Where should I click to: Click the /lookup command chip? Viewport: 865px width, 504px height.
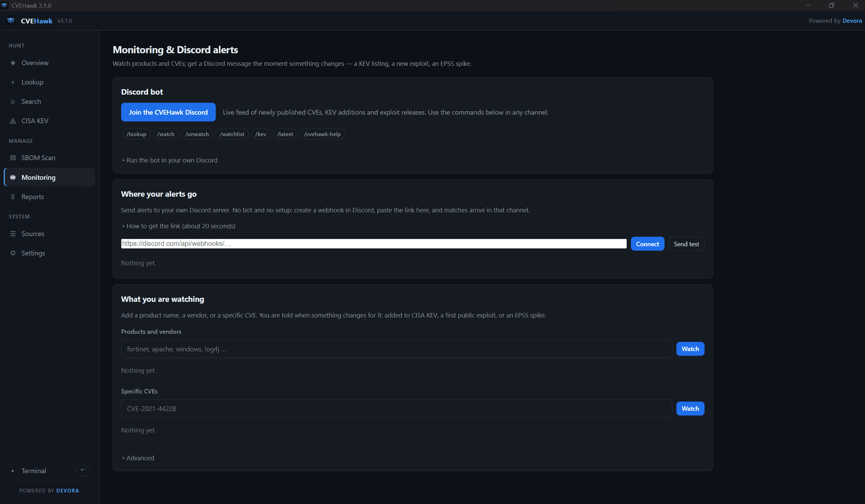[136, 134]
